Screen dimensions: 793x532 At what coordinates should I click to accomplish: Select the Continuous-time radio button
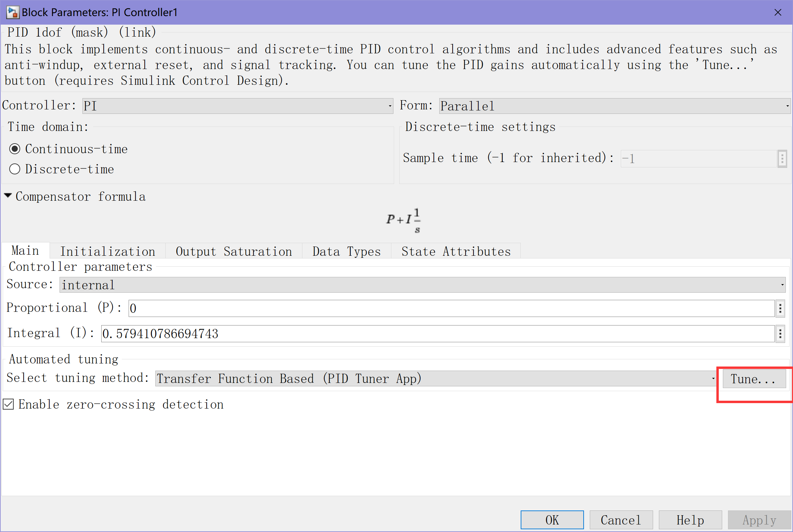click(15, 149)
